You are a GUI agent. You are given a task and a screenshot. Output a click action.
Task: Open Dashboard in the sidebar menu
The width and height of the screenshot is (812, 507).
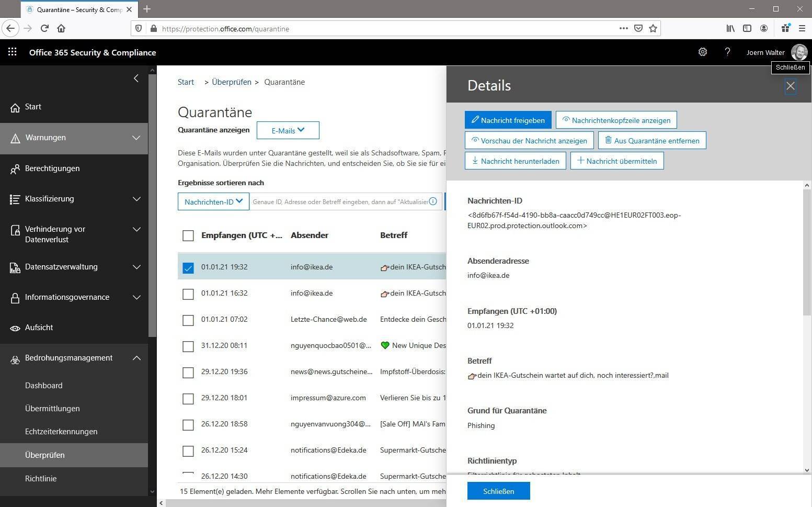(44, 386)
